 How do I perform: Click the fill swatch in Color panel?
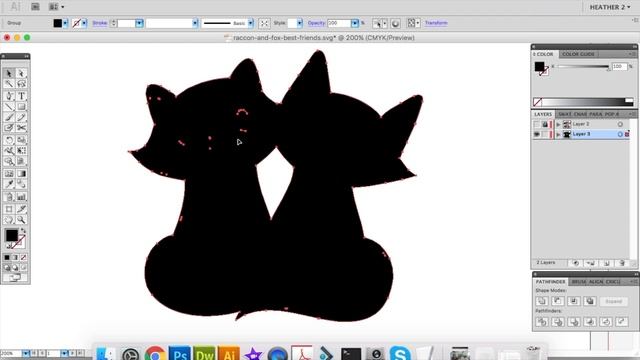[539, 66]
